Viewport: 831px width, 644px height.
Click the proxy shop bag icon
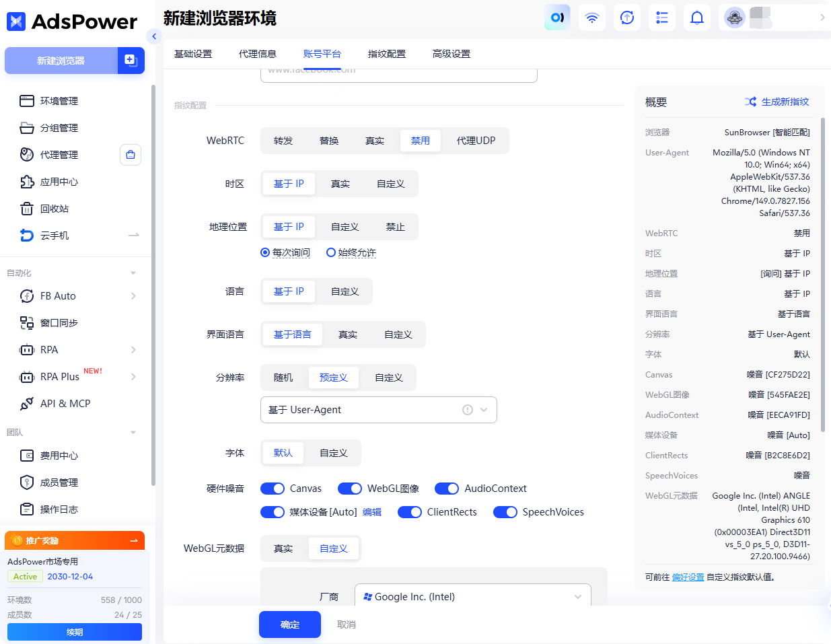point(131,155)
